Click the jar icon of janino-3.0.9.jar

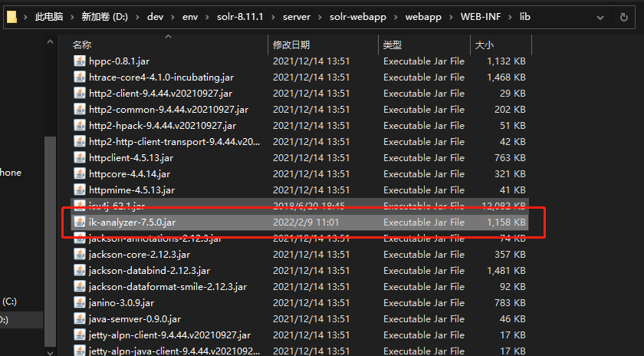(x=79, y=302)
